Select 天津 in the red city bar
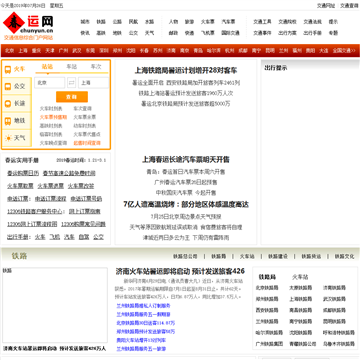This screenshot has width=360, height=360. tap(50, 51)
